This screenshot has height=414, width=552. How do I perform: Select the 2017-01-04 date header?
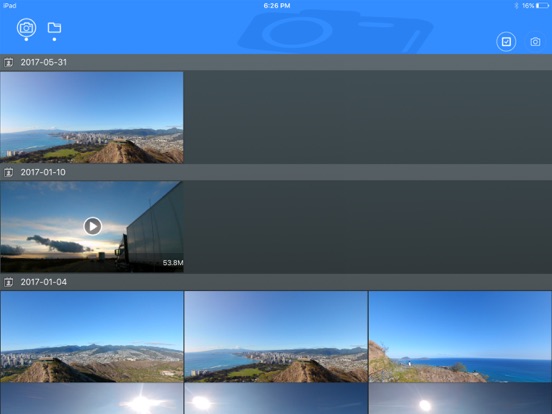(x=276, y=282)
